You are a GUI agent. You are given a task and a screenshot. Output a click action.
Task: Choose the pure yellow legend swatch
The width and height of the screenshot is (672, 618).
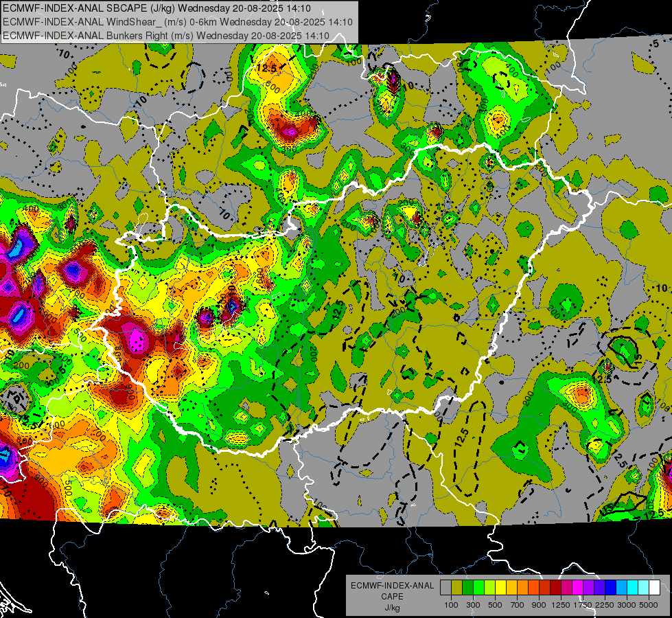pos(500,587)
